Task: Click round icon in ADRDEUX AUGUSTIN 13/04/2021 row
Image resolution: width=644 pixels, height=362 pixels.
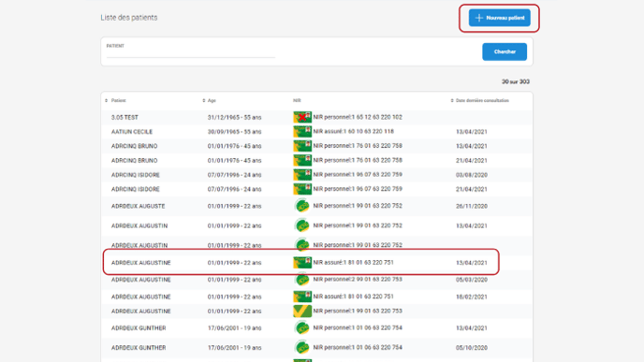Action: [x=302, y=225]
